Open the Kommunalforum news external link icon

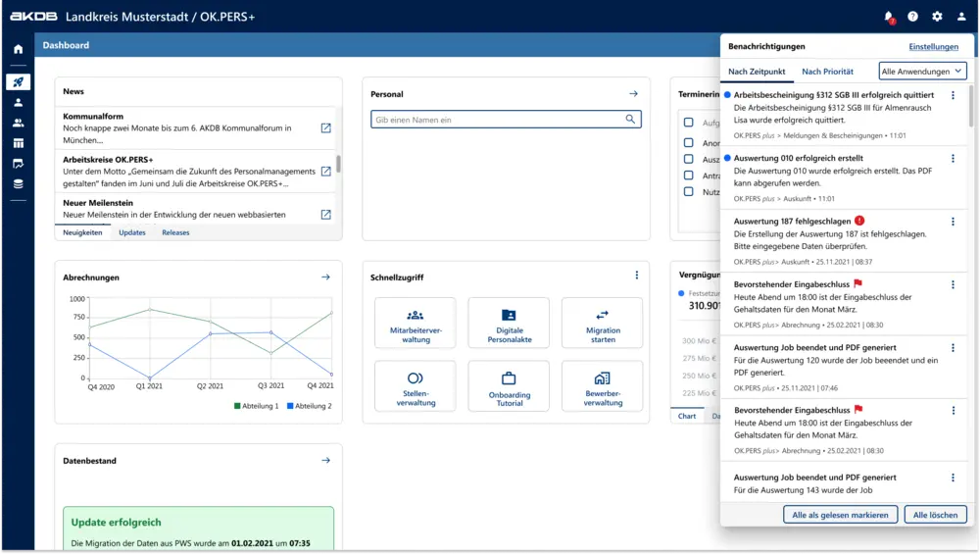[x=326, y=127]
